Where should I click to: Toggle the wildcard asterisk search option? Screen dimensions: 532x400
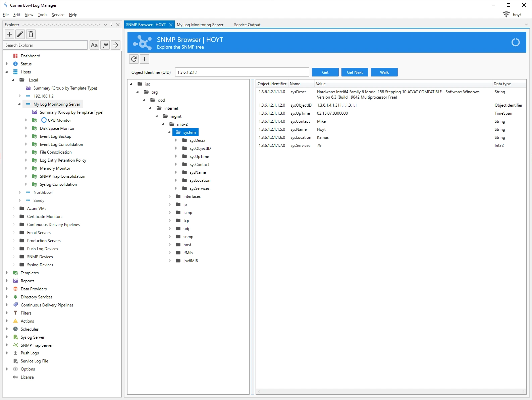point(105,45)
